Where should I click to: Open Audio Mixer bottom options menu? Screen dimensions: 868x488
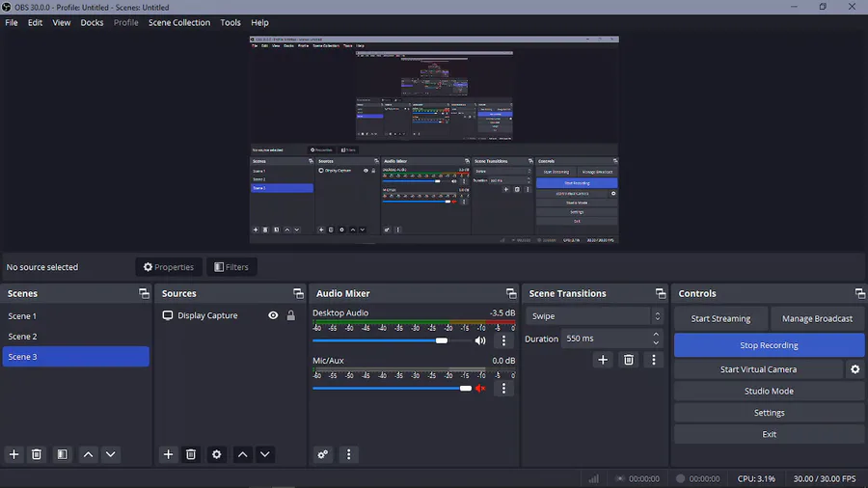click(349, 454)
